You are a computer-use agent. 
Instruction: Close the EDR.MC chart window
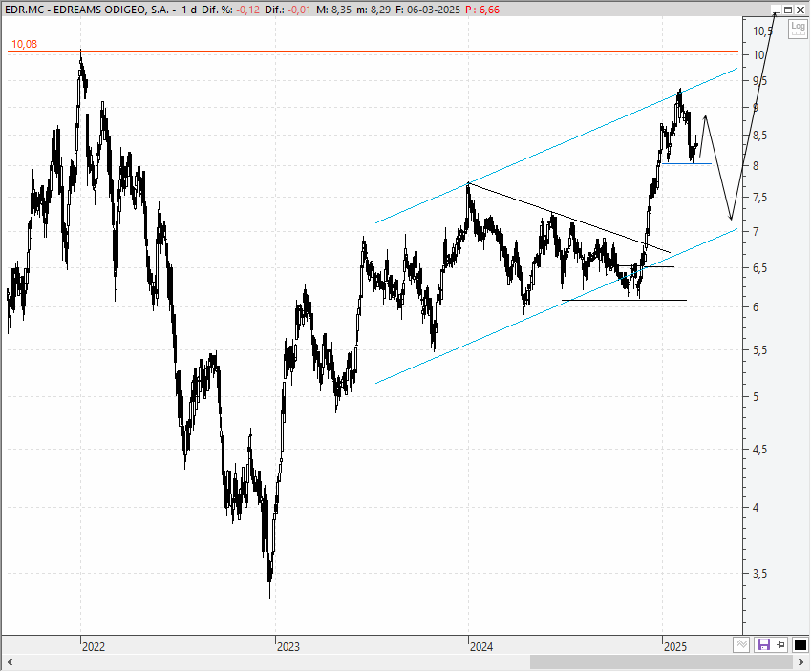(800, 10)
